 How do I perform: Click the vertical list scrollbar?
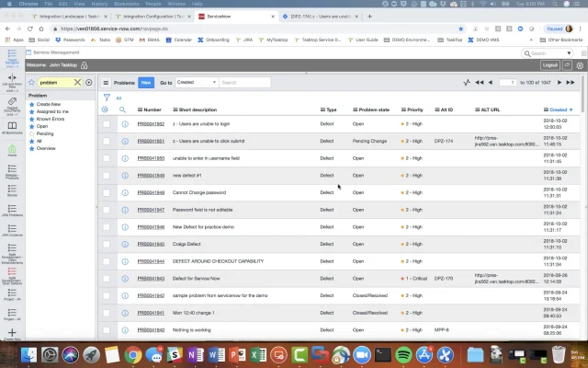pos(582,94)
